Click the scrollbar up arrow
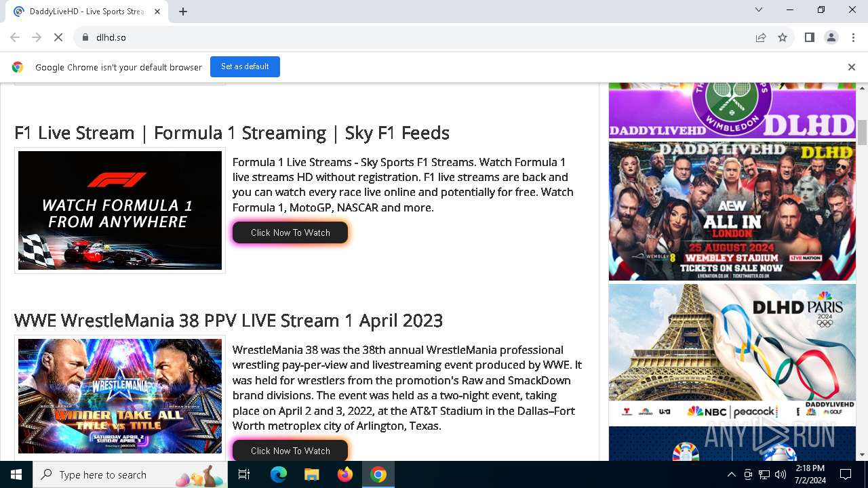The image size is (868, 488). pyautogui.click(x=863, y=88)
